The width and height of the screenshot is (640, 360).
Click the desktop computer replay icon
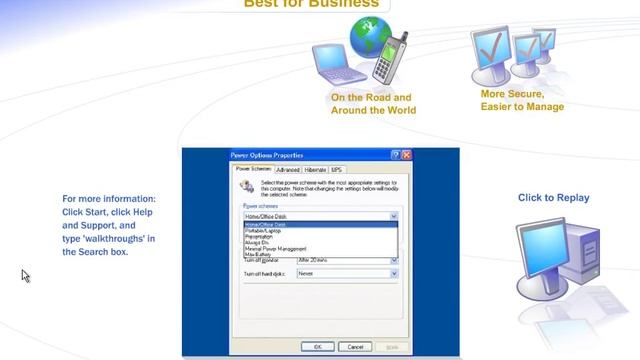[x=558, y=259]
